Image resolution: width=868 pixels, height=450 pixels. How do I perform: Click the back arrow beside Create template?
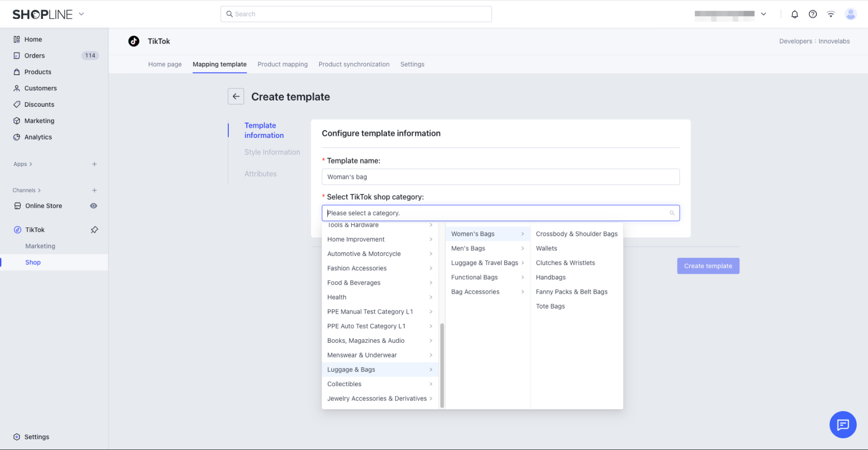point(236,97)
